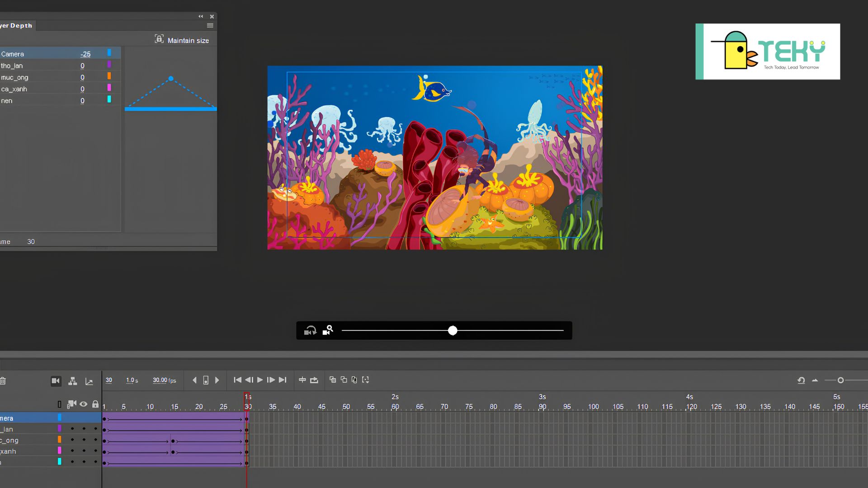Select the camera zoom control icon
The height and width of the screenshot is (488, 868).
pyautogui.click(x=328, y=331)
